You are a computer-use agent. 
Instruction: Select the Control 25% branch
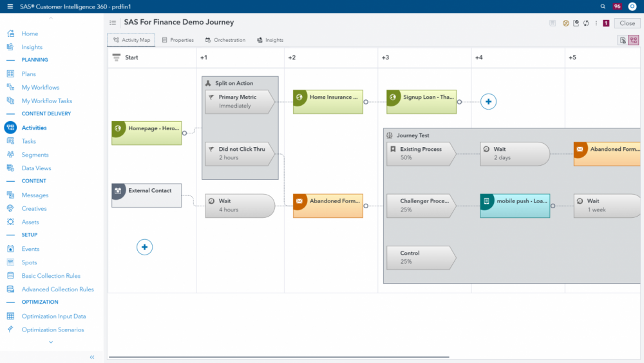click(x=421, y=258)
